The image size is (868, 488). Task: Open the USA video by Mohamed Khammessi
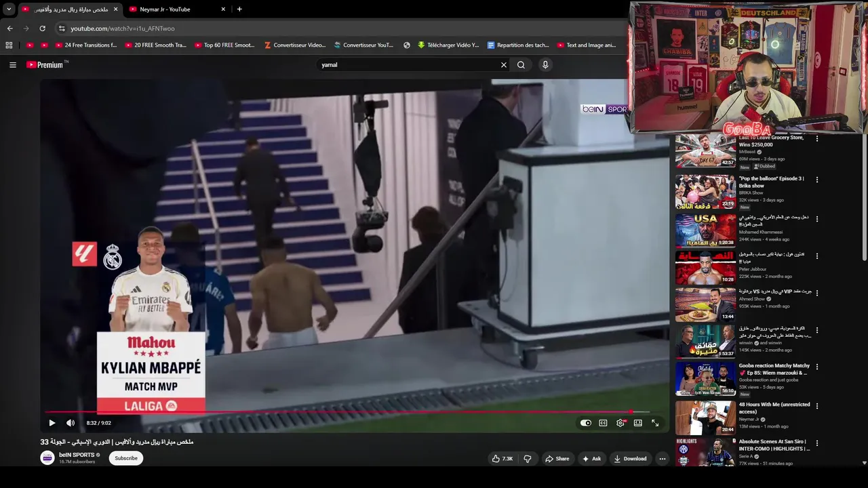(x=705, y=230)
